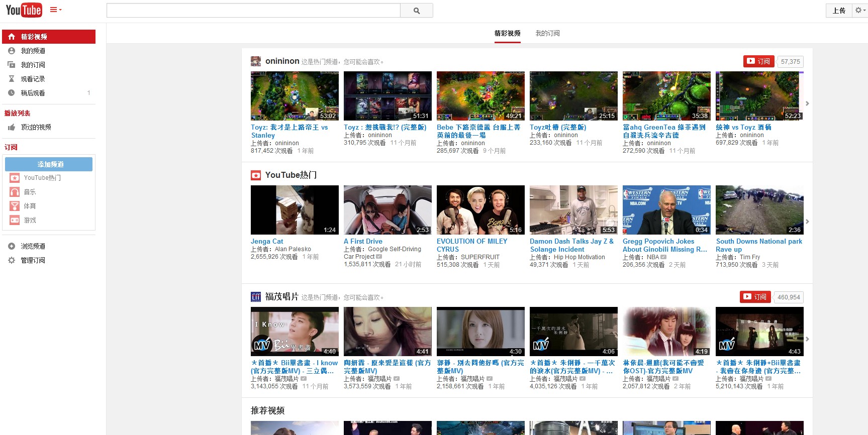Click the 添加频道 button
The width and height of the screenshot is (868, 435).
click(49, 164)
